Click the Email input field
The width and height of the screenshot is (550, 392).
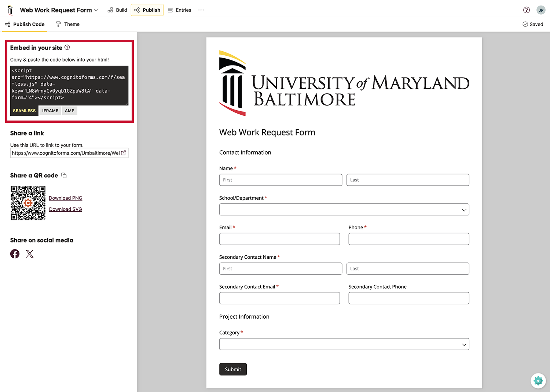[279, 239]
